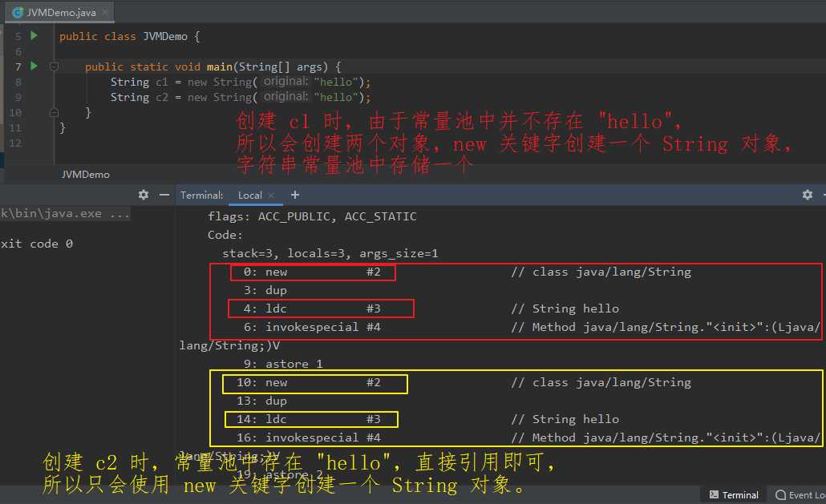Click variable c2 on line 9
Image resolution: width=826 pixels, height=504 pixels.
[162, 97]
